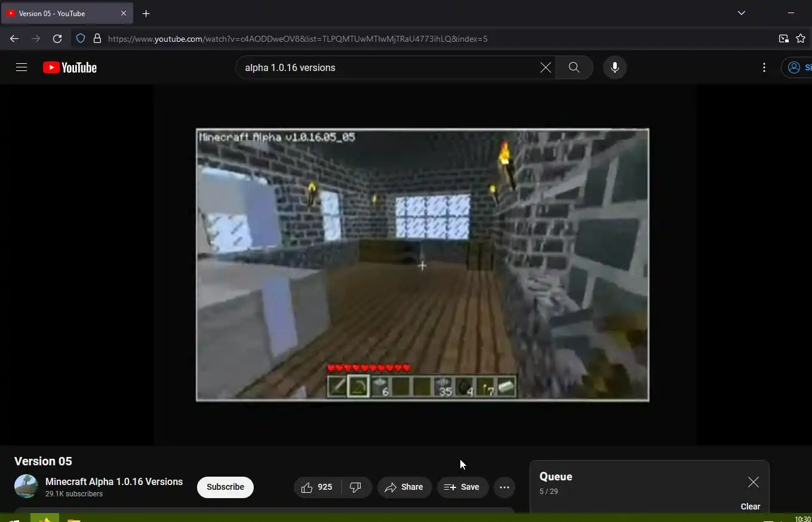Open Minecraft Alpha 1.0.16 Versions channel link
812x522 pixels.
tap(114, 481)
